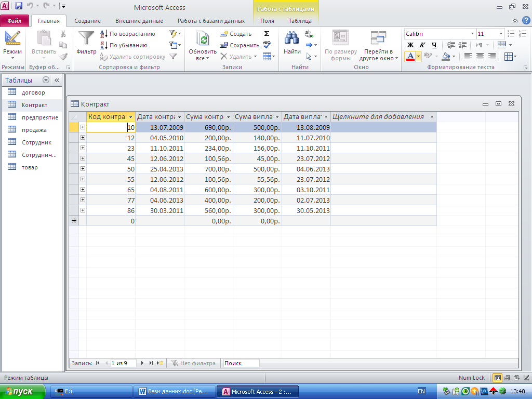Switch to Работа с базами данных tab

click(x=211, y=21)
